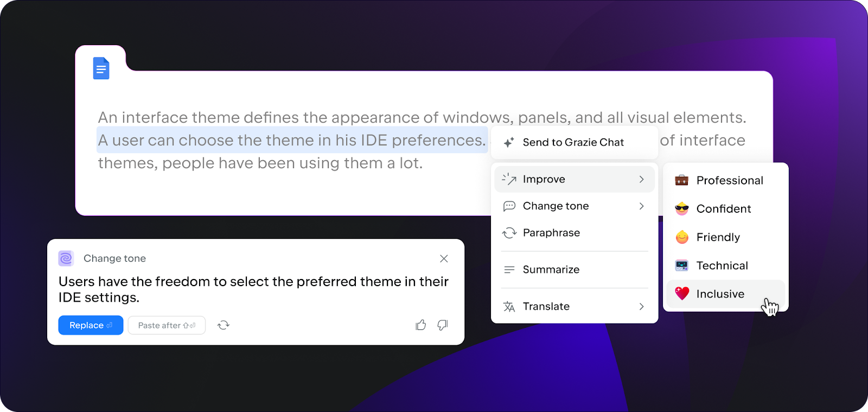This screenshot has height=412, width=868.
Task: Click the briefcase icon for Professional tone
Action: tap(682, 180)
